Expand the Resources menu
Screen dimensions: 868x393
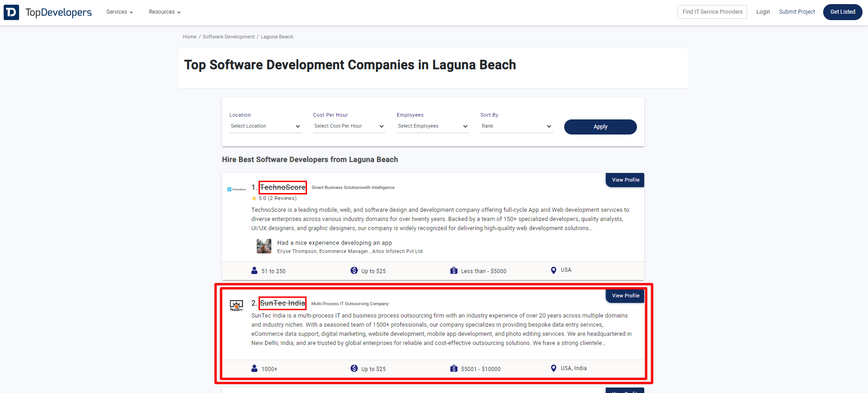coord(165,12)
